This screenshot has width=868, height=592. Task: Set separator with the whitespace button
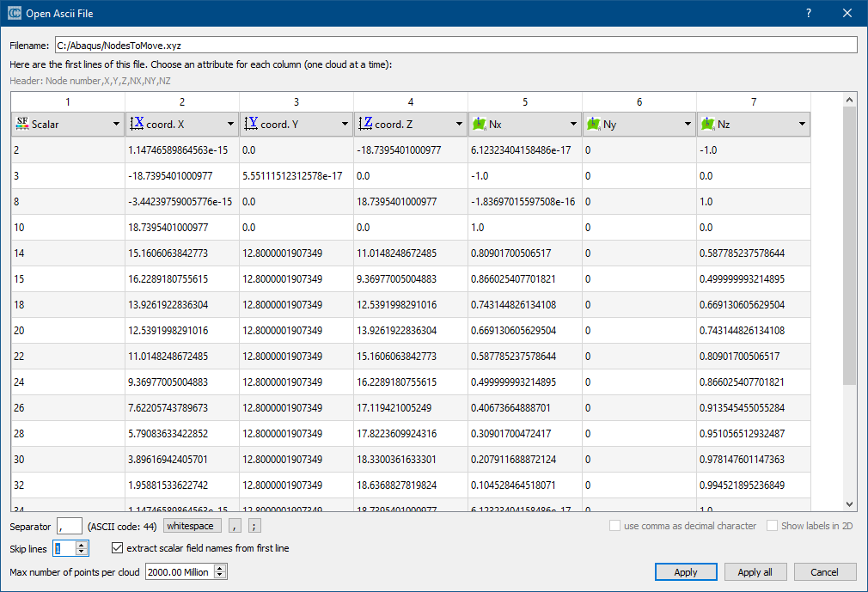point(193,526)
